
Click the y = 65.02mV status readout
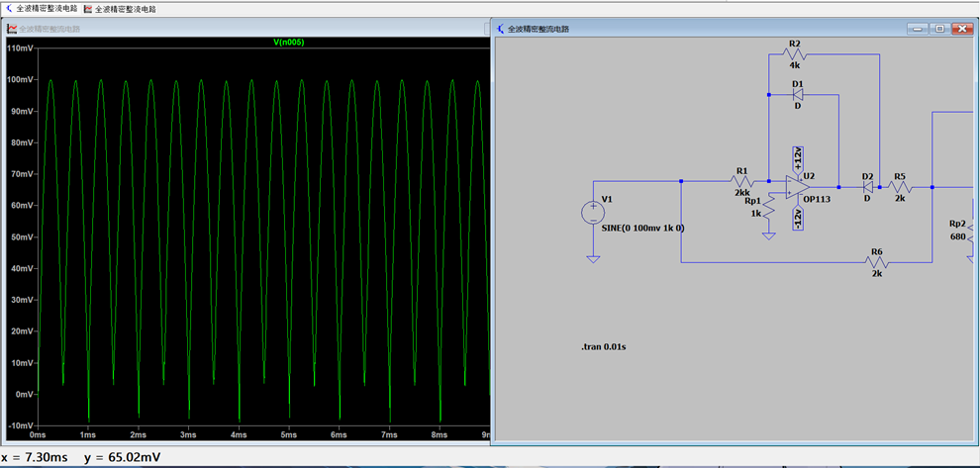coord(122,458)
